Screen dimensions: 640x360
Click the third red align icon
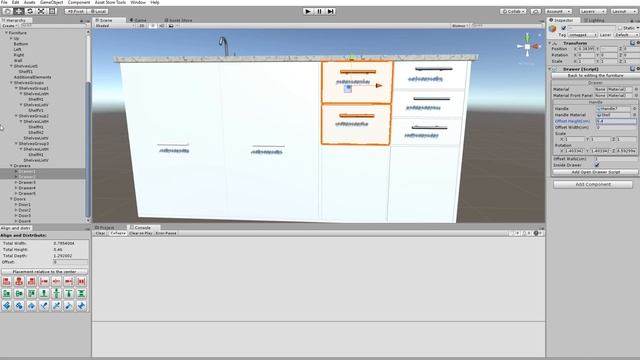(x=31, y=281)
